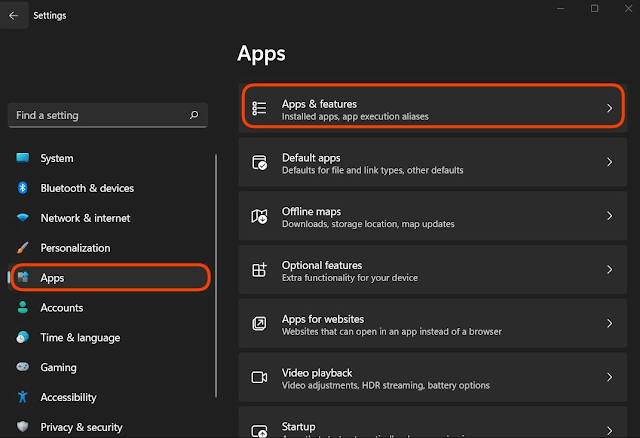Open Time & language sidebar section
Image resolution: width=640 pixels, height=438 pixels.
pos(80,338)
